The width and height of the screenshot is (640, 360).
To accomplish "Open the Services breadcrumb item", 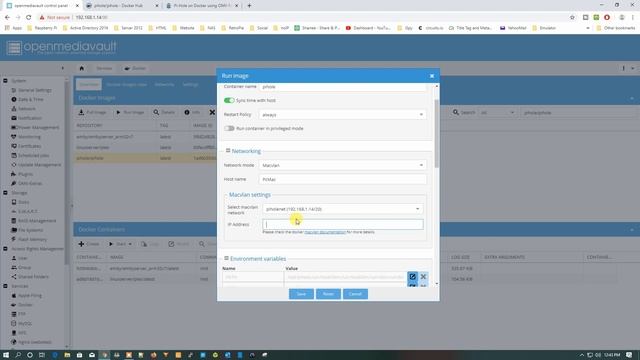I will click(x=104, y=68).
